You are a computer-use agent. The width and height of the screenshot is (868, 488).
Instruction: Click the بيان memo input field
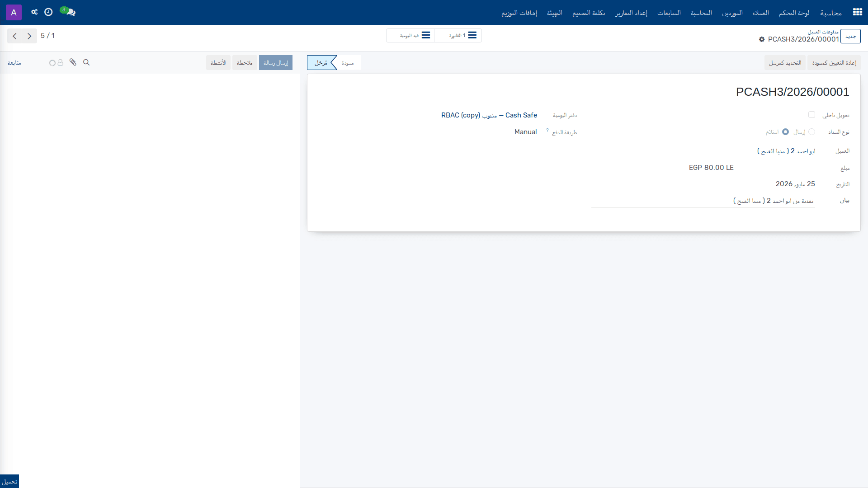(x=703, y=201)
